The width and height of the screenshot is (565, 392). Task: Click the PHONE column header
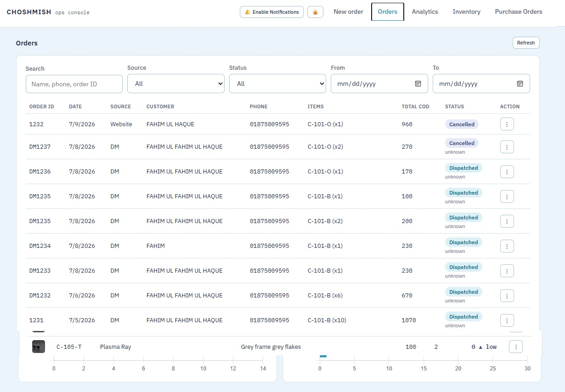pos(259,106)
